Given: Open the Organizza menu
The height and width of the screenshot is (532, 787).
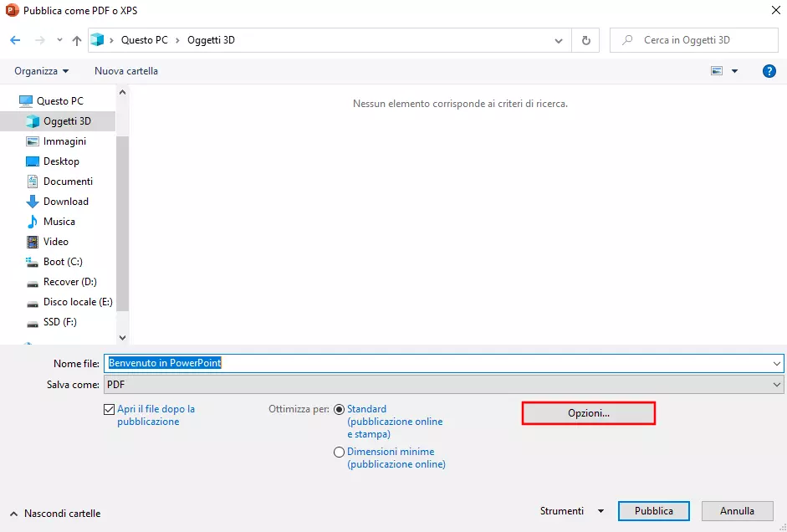Looking at the screenshot, I should click(41, 71).
